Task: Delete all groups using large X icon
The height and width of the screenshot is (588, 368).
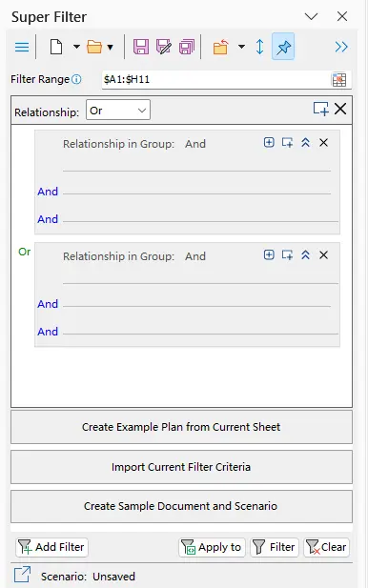Action: point(340,110)
